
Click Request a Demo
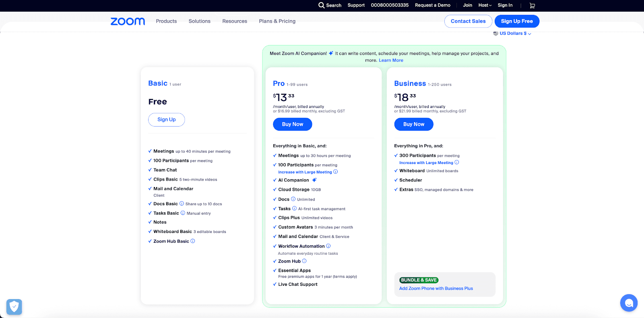point(433,5)
